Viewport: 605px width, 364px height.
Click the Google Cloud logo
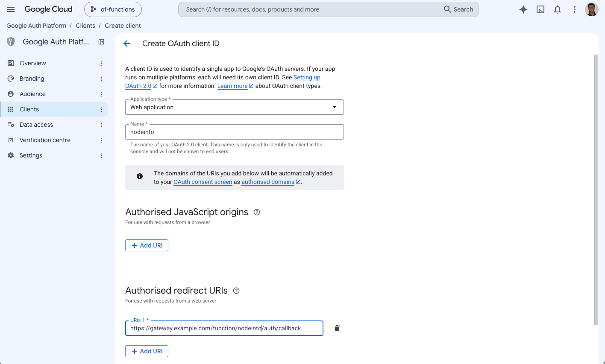tap(48, 9)
